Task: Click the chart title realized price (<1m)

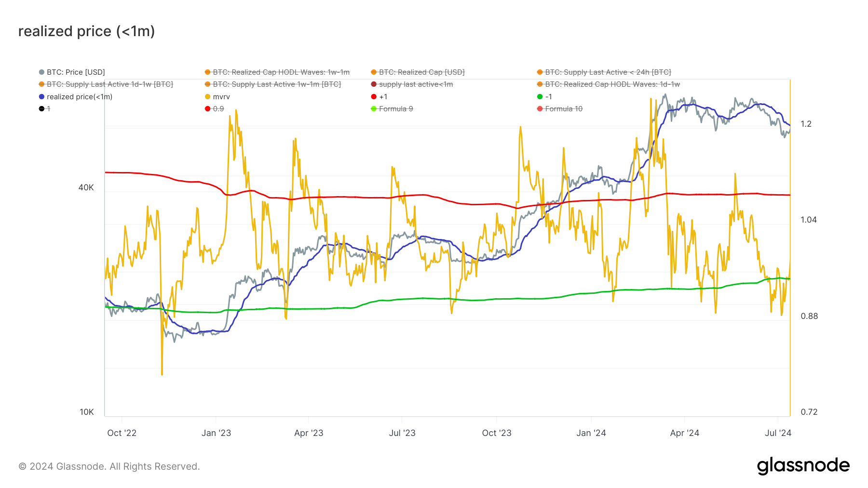Action: [x=86, y=31]
